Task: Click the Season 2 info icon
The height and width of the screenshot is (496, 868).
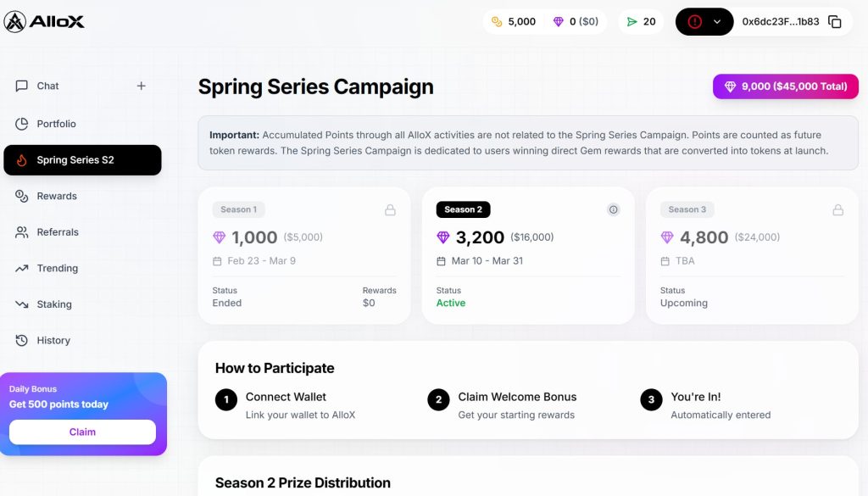Action: pyautogui.click(x=614, y=209)
